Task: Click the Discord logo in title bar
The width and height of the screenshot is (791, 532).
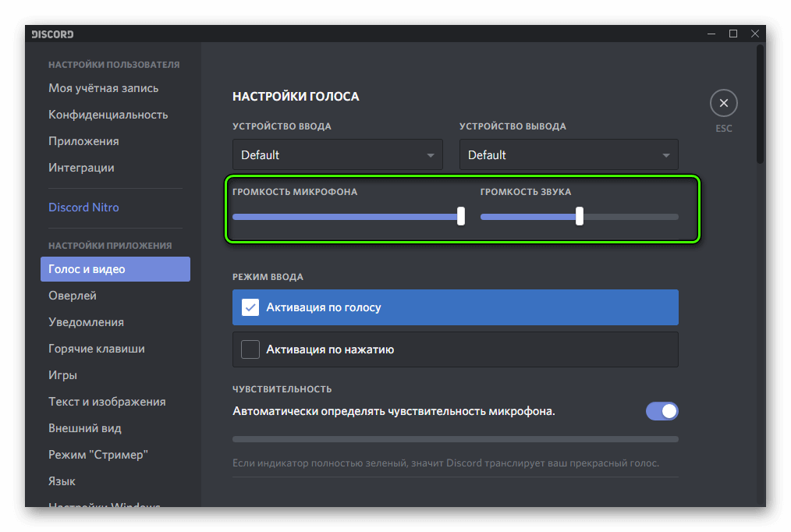Action: 51,34
